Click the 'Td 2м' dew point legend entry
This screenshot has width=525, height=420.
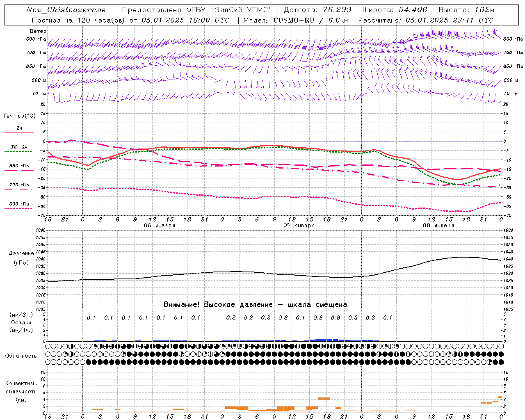click(19, 147)
